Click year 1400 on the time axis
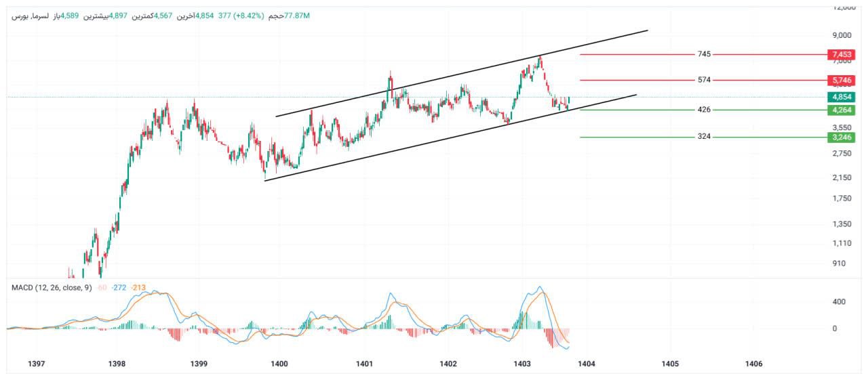Screen dimensions: 868x380 pyautogui.click(x=279, y=364)
